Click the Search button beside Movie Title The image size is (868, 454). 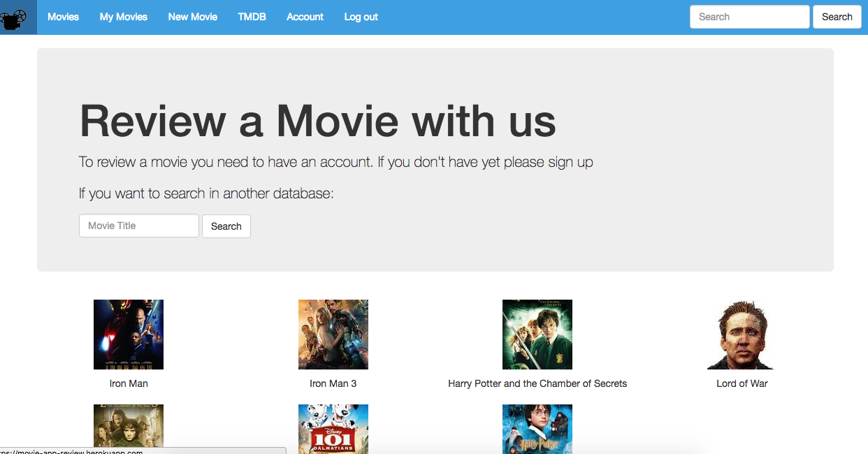tap(226, 226)
